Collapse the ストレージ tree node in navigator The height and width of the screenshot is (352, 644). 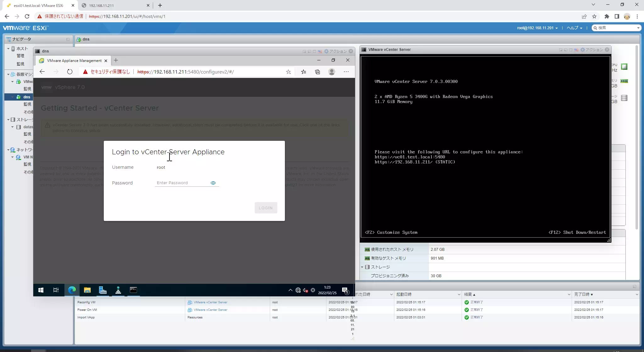pyautogui.click(x=8, y=120)
